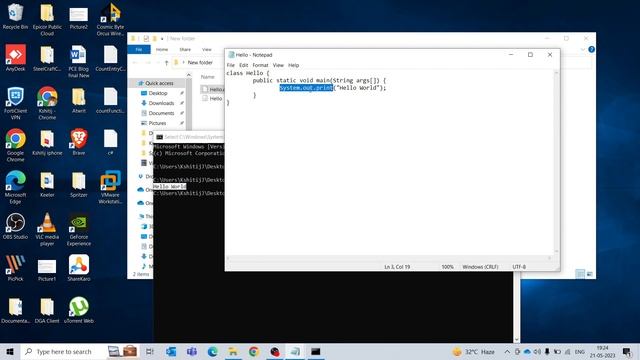Click the File tab in File Explorer
The width and height of the screenshot is (640, 360).
point(139,49)
